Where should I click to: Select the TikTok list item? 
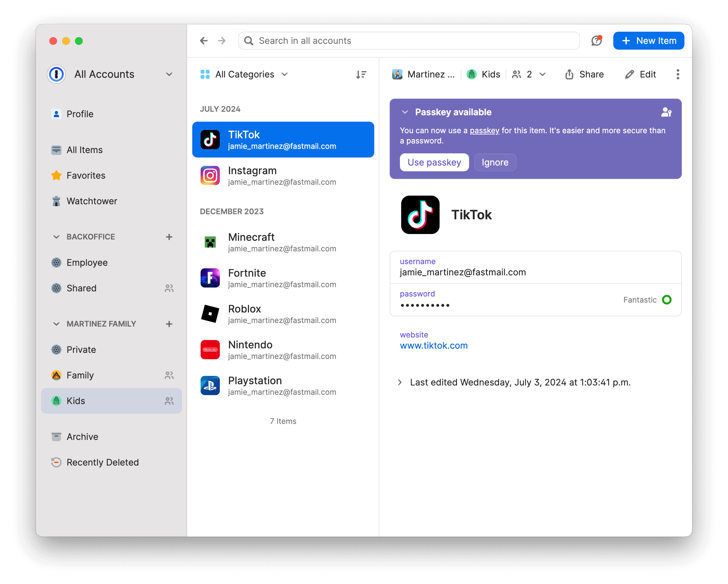(x=283, y=140)
